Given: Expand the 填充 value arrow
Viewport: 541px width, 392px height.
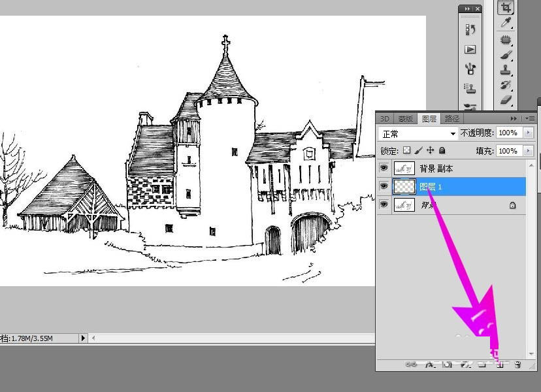Looking at the screenshot, I should click(x=529, y=151).
